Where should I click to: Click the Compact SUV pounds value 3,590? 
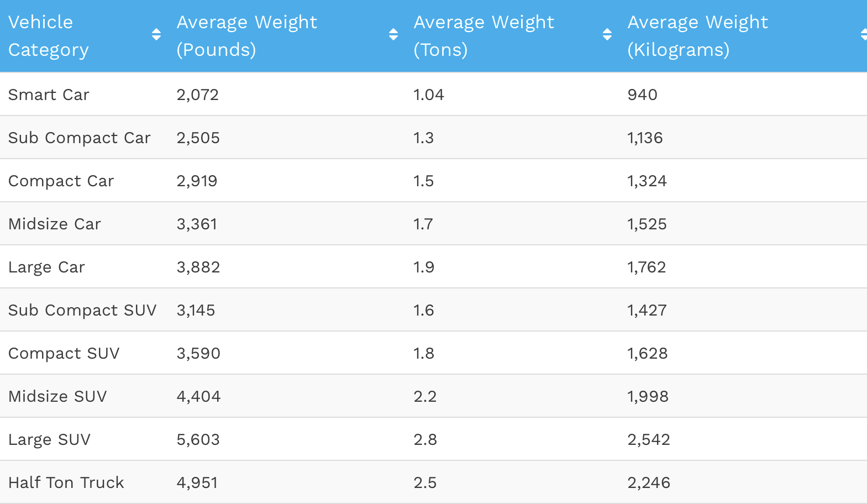tap(198, 353)
